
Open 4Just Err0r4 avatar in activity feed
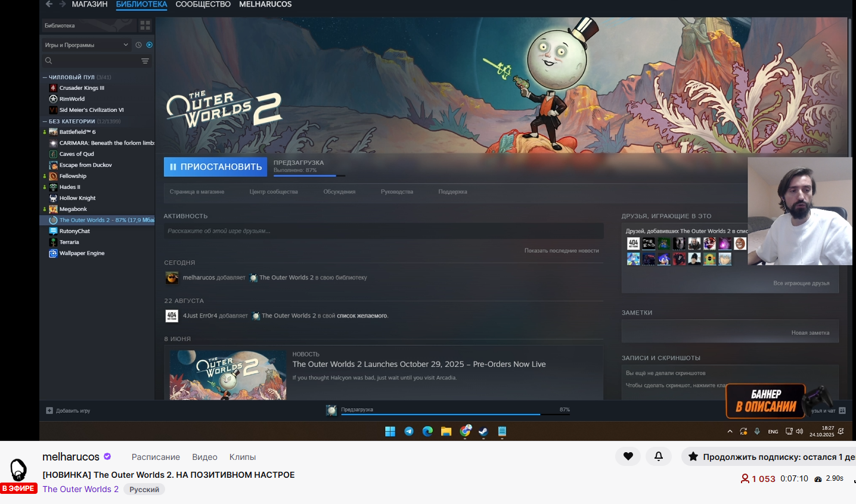click(172, 316)
